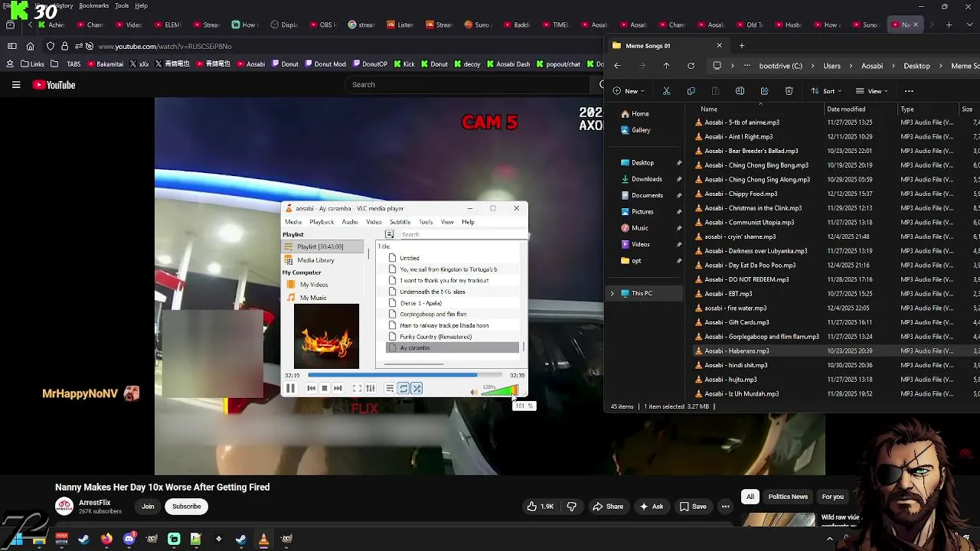
Task: Share the YouTube video
Action: tap(607, 507)
